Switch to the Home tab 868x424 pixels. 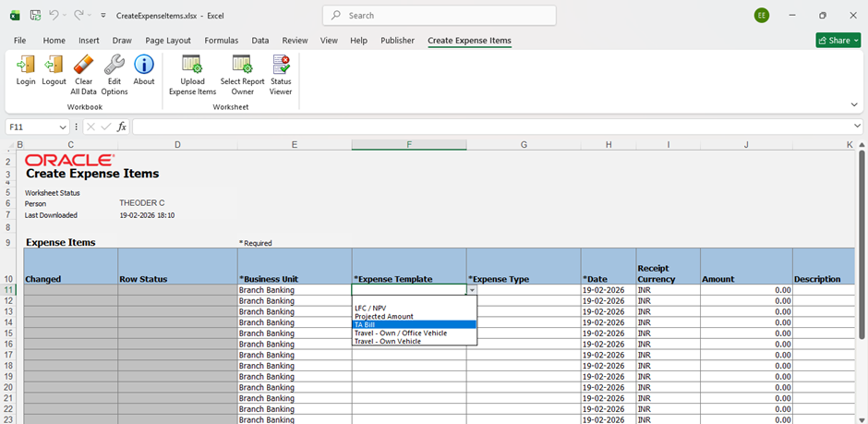(x=54, y=41)
